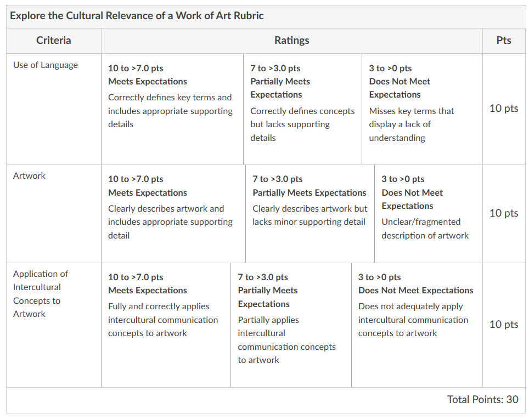Select the Criteria column header
Image resolution: width=529 pixels, height=420 pixels.
click(x=54, y=41)
